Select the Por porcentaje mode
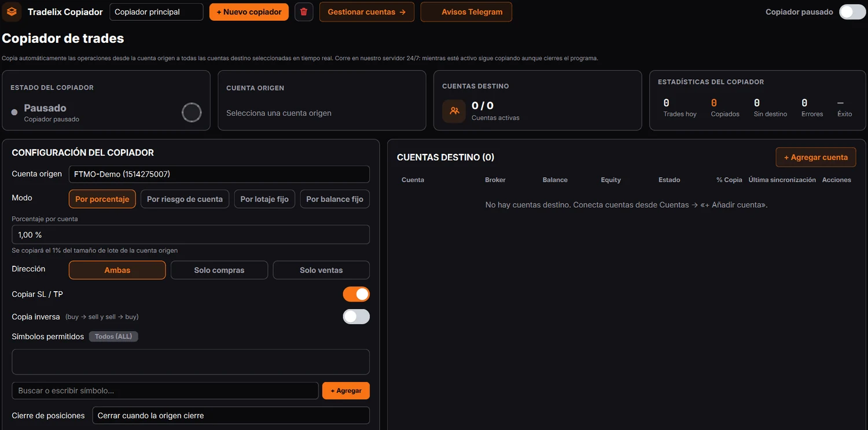 tap(102, 199)
